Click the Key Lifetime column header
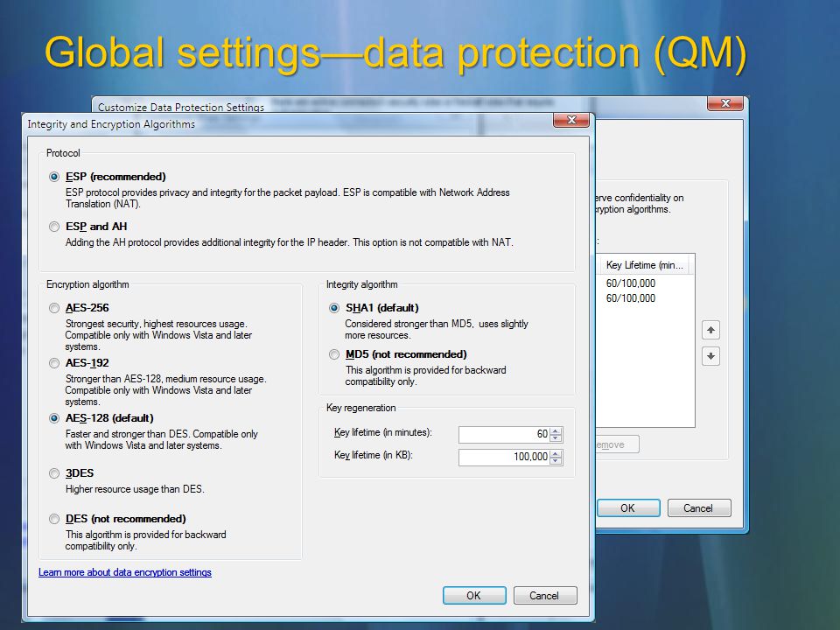Image resolution: width=840 pixels, height=630 pixels. [645, 265]
